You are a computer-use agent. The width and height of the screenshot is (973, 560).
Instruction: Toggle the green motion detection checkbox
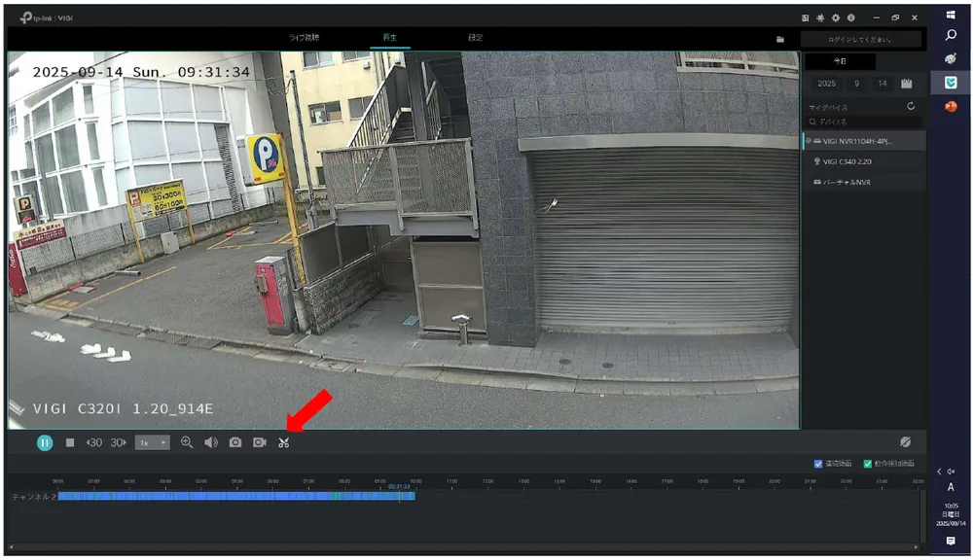pos(868,464)
